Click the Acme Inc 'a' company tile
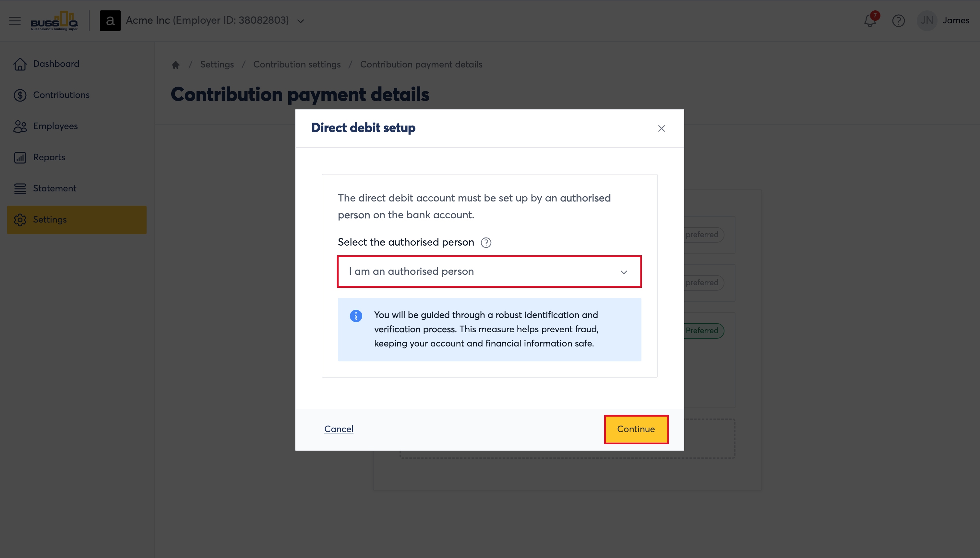This screenshot has height=558, width=980. (110, 21)
